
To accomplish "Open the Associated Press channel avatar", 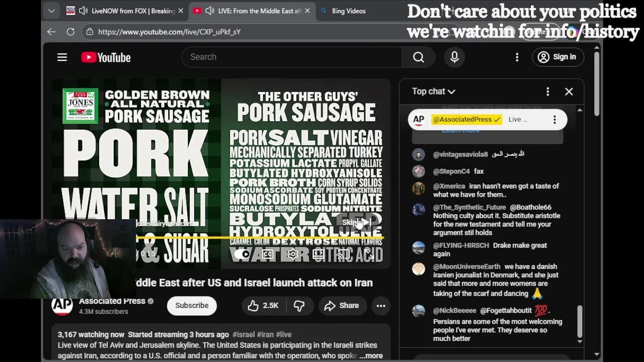I will click(x=62, y=305).
